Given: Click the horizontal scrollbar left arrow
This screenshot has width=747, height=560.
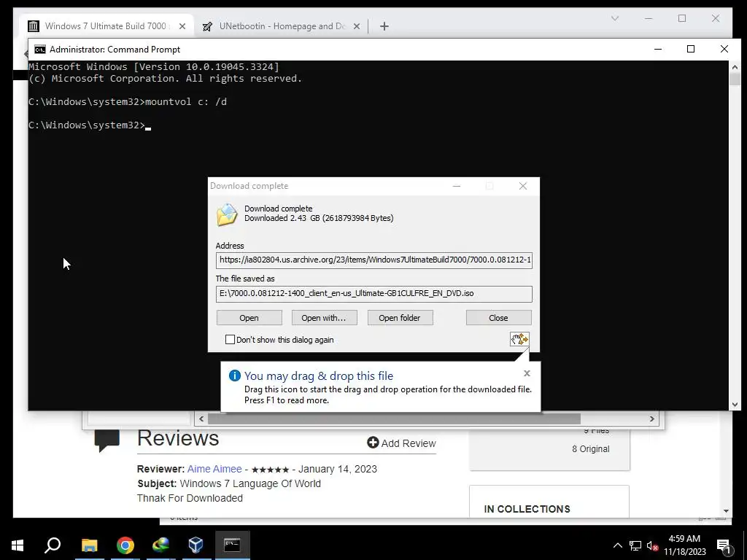Looking at the screenshot, I should 201,419.
